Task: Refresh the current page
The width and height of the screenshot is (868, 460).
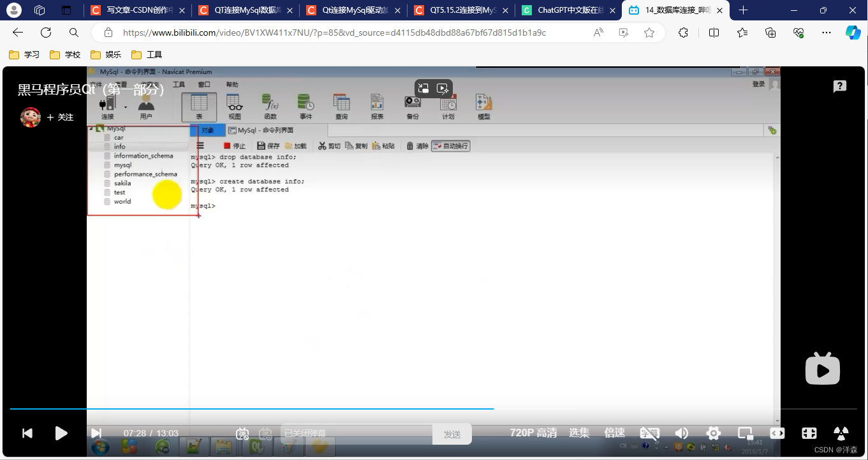Action: click(46, 33)
